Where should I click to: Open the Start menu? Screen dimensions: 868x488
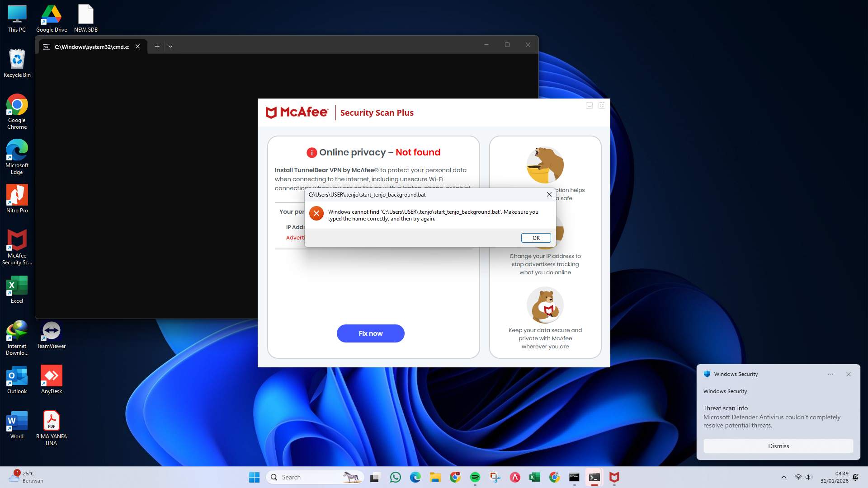click(x=255, y=477)
